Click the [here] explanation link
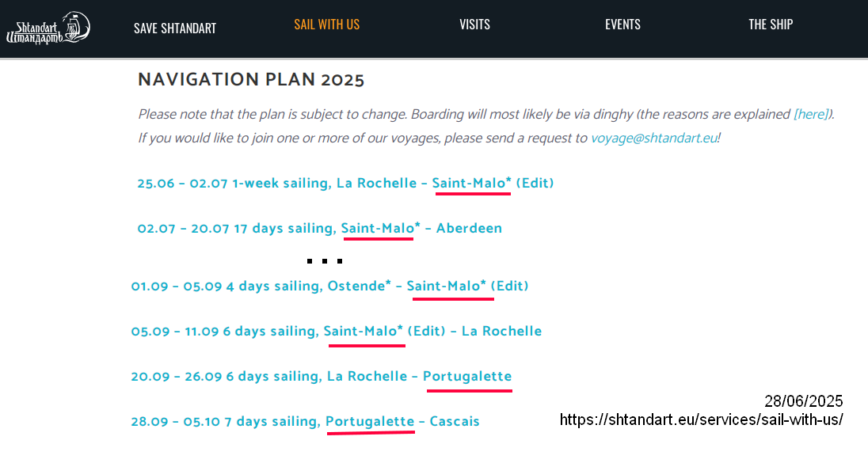 click(811, 115)
